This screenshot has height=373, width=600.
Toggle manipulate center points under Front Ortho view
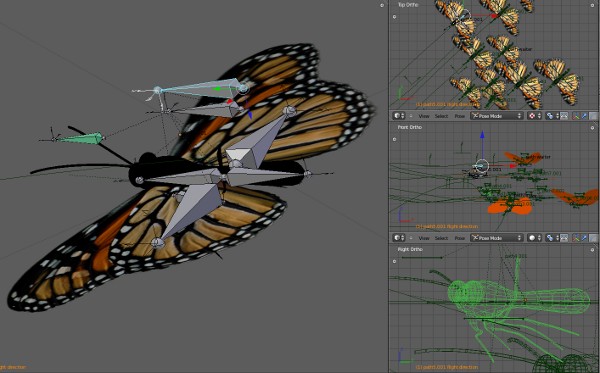pos(564,238)
